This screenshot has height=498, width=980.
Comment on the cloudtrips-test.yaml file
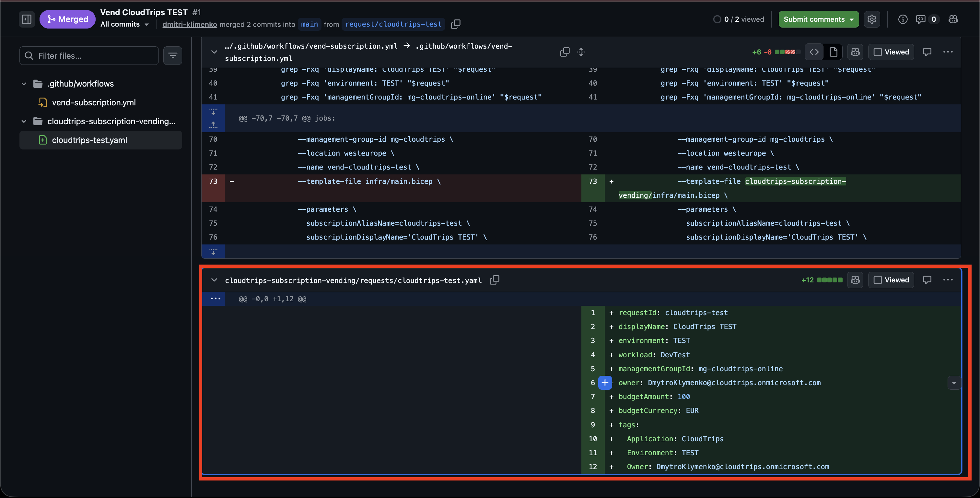tap(927, 280)
